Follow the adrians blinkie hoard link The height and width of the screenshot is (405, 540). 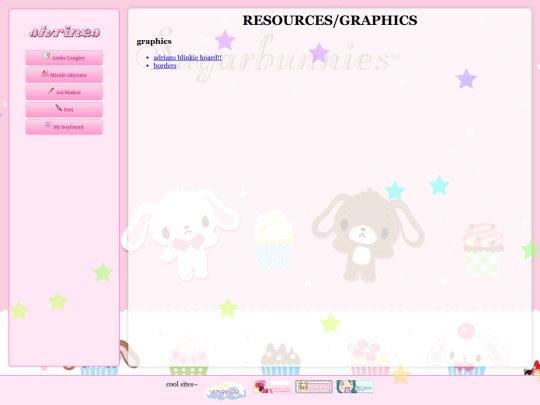(x=187, y=58)
